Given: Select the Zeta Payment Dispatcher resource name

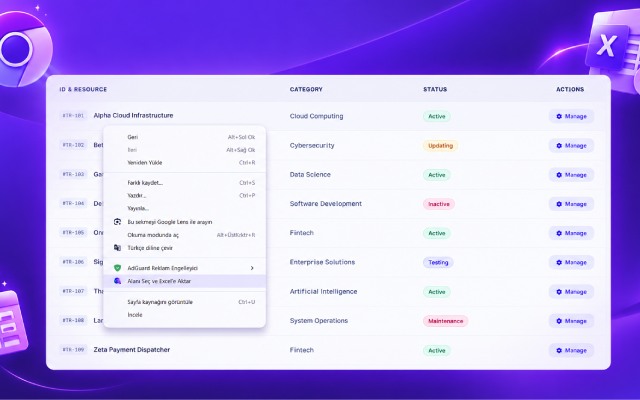Looking at the screenshot, I should tap(132, 350).
